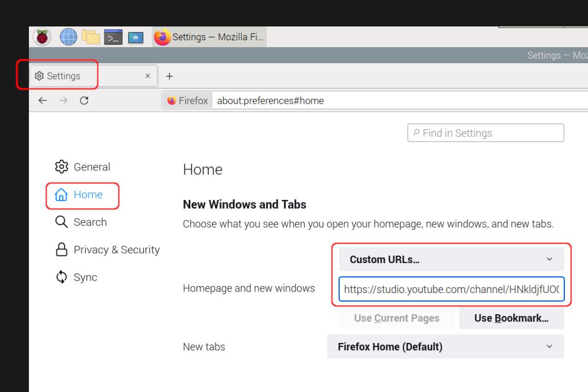Launch the web browser globe icon
The height and width of the screenshot is (392, 588).
68,37
